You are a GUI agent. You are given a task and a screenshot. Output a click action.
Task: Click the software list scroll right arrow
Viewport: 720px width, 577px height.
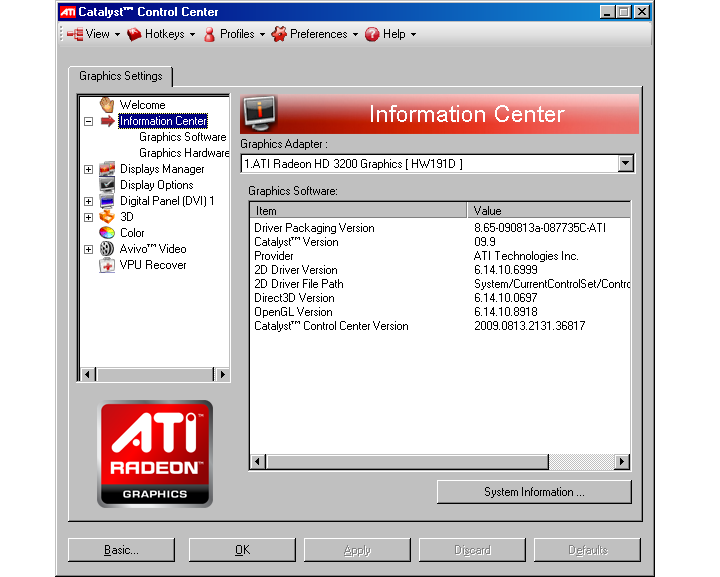click(x=622, y=461)
